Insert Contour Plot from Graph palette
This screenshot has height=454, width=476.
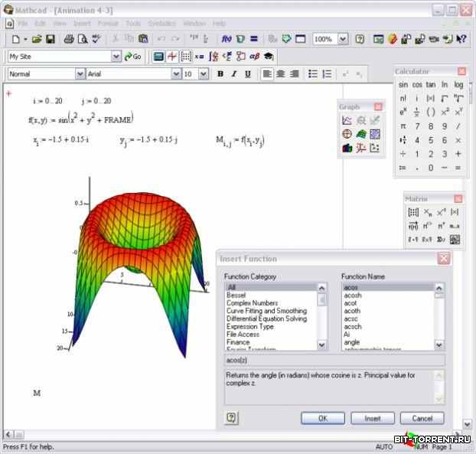point(375,134)
